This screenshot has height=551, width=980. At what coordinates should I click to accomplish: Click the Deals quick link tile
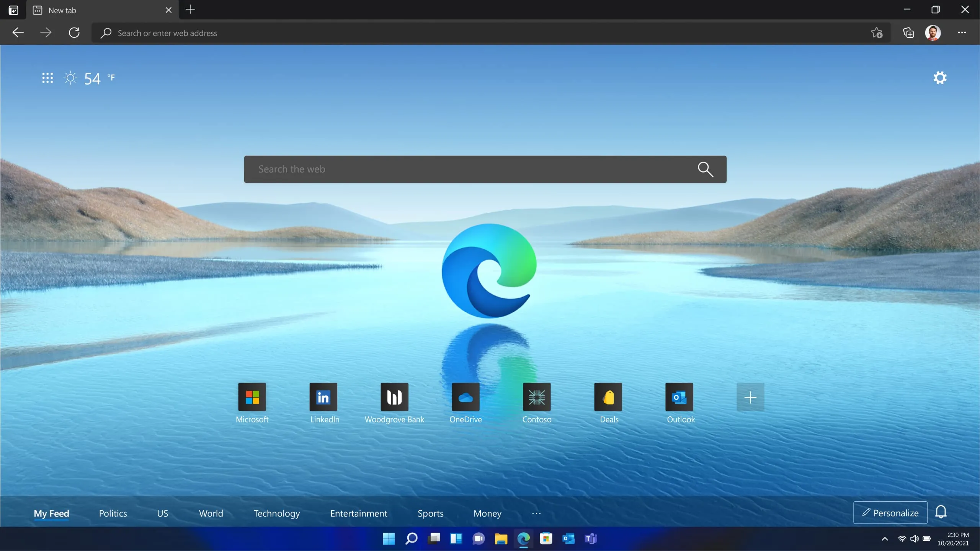pos(608,397)
